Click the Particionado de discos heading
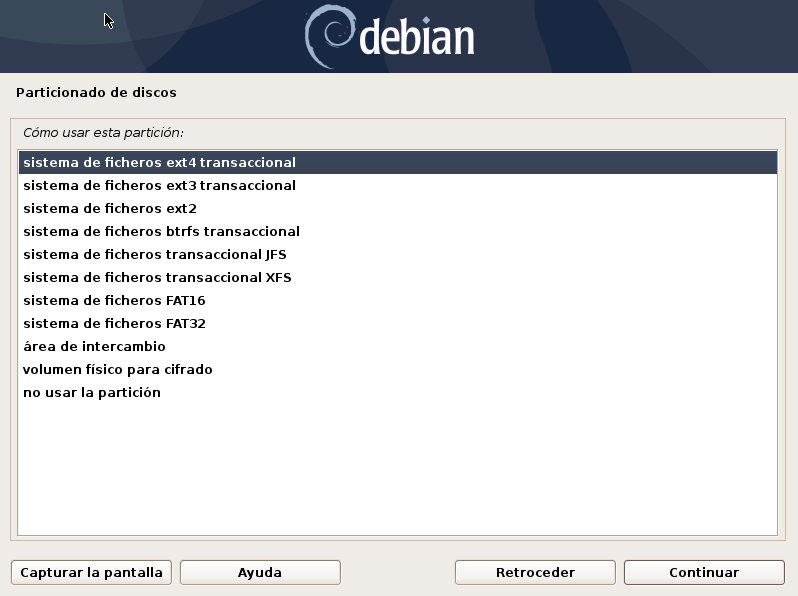Viewport: 798px width, 596px height. 96,92
